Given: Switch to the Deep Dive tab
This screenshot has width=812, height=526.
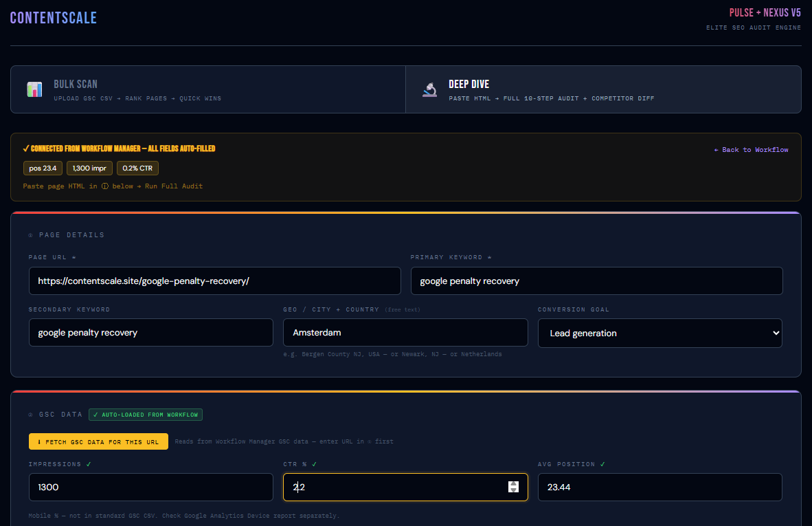Looking at the screenshot, I should coord(603,89).
